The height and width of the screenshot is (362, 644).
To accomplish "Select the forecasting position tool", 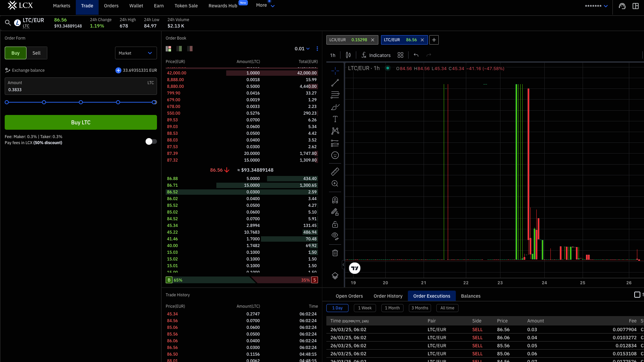I will 335,143.
